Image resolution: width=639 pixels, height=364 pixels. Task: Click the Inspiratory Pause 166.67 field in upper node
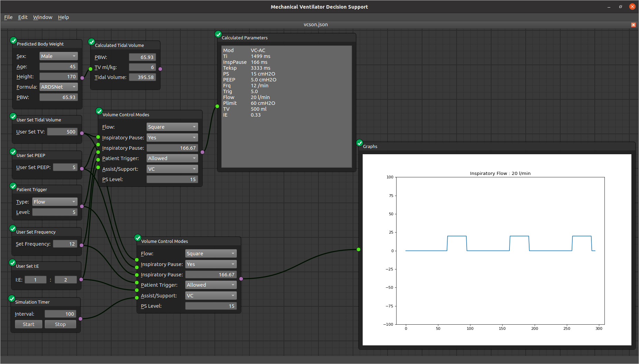pos(172,148)
